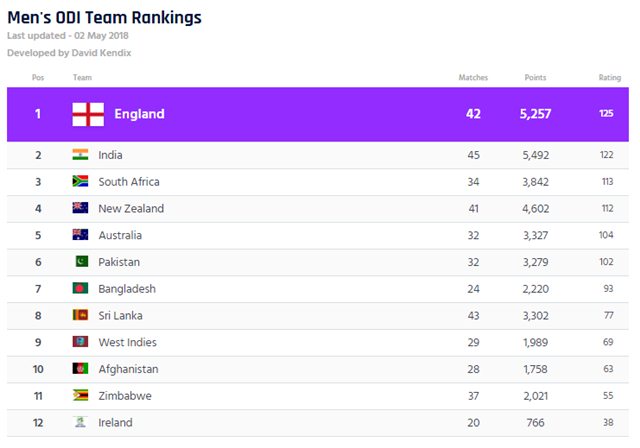Click the Bangladesh flag icon
640x448 pixels.
pos(80,288)
